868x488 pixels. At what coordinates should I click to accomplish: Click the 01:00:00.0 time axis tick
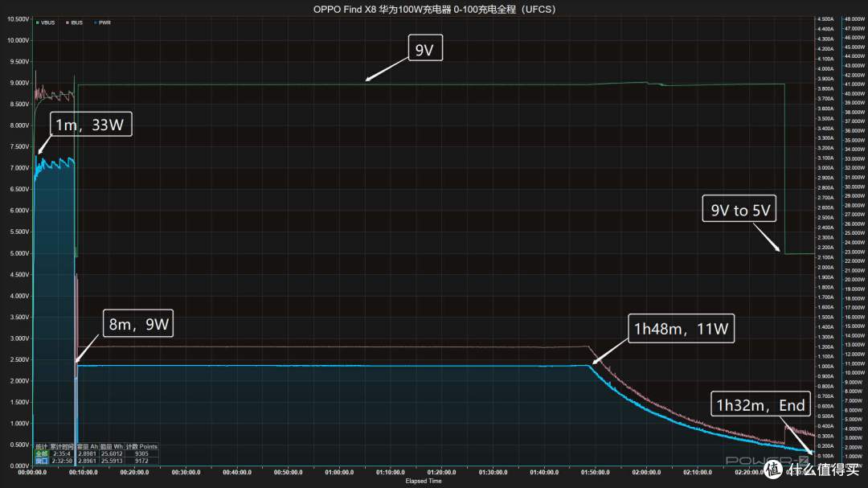click(339, 473)
